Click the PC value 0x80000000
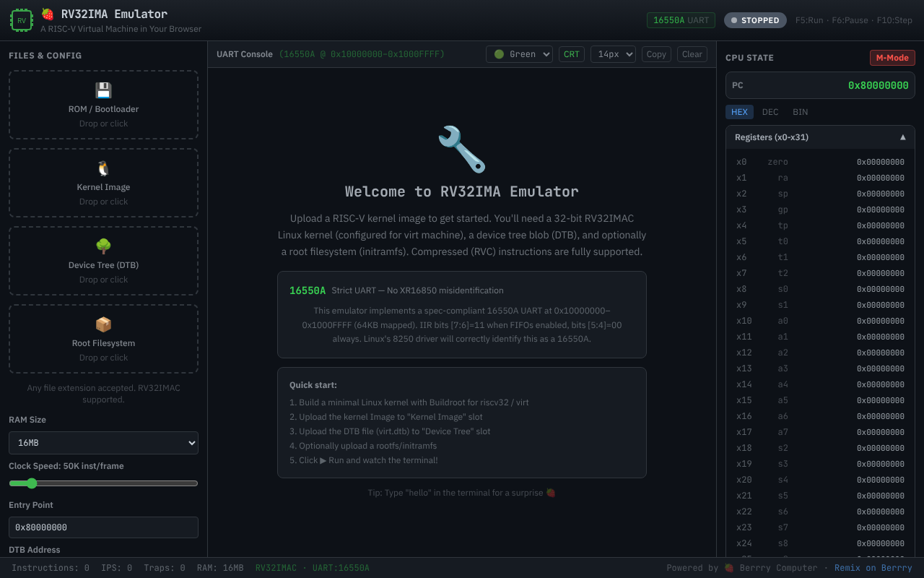This screenshot has width=924, height=578. 878,85
